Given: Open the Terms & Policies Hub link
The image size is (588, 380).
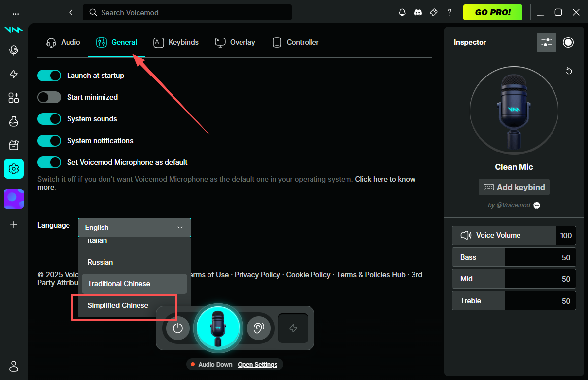Looking at the screenshot, I should pos(371,275).
